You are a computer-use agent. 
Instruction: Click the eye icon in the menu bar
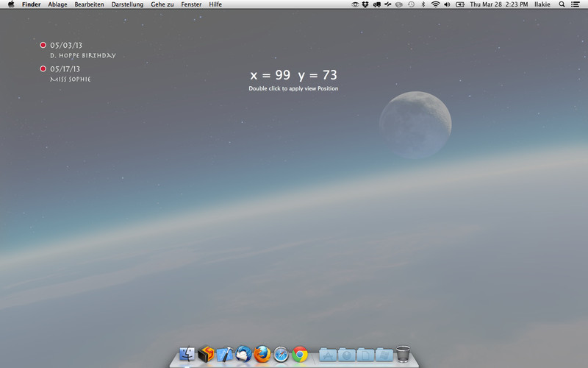click(355, 4)
